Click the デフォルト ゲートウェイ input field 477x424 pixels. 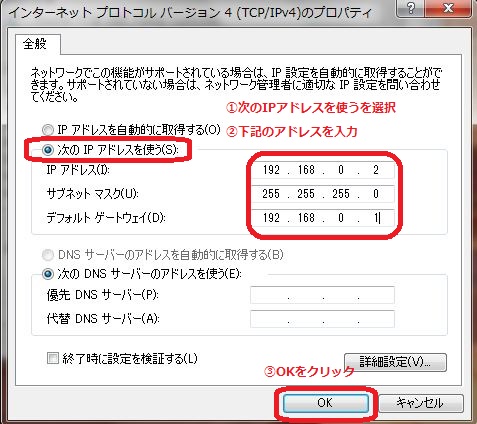322,218
